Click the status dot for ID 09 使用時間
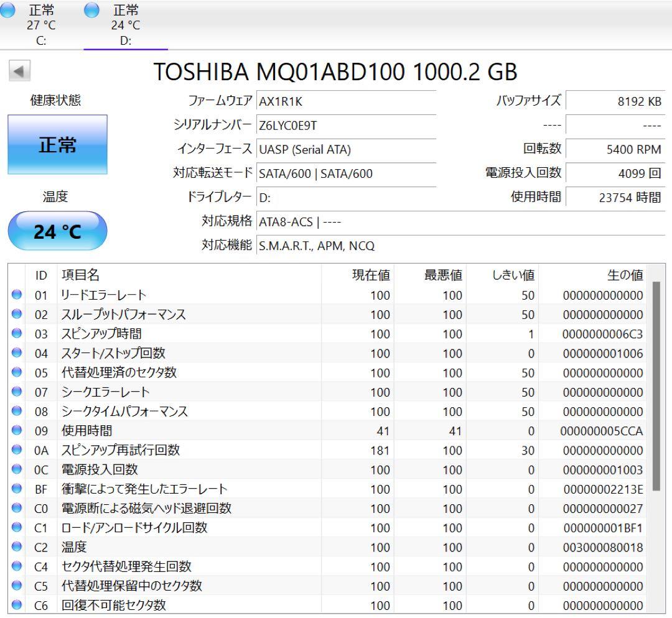Image resolution: width=672 pixels, height=618 pixels. point(17,430)
